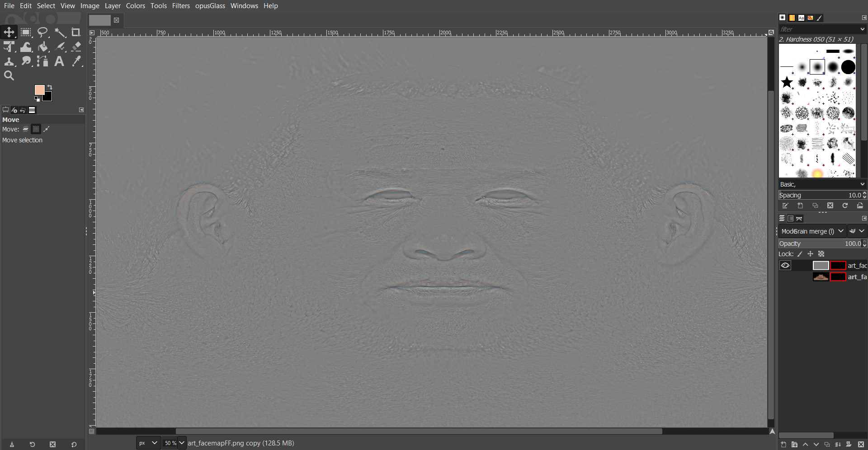
Task: Open the opusGlass menu
Action: point(210,6)
